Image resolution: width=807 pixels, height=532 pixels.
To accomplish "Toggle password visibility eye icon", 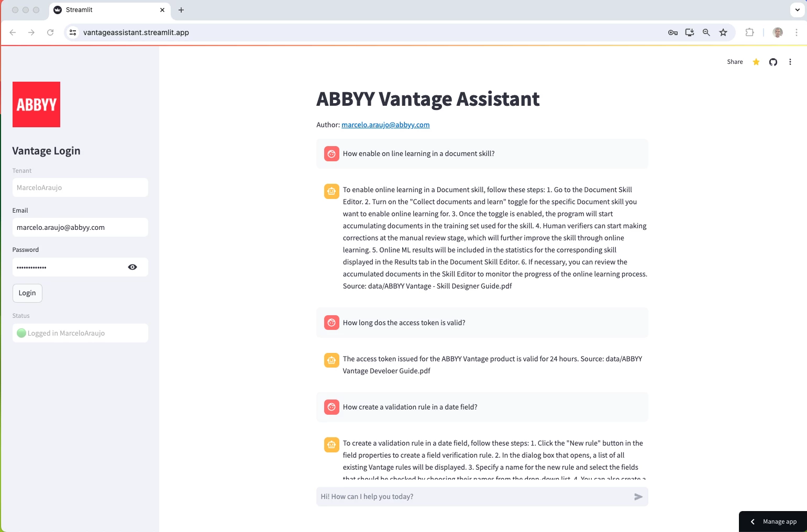I will pos(132,267).
